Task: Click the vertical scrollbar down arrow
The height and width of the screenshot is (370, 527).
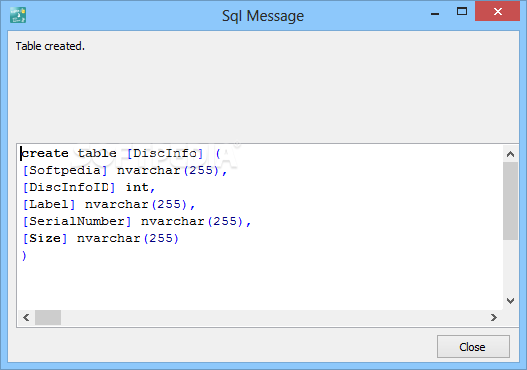Action: tap(510, 300)
